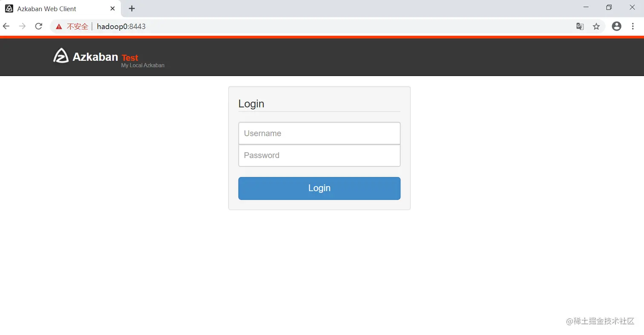The width and height of the screenshot is (644, 335).
Task: Open the Google Translate page icon
Action: [x=580, y=26]
